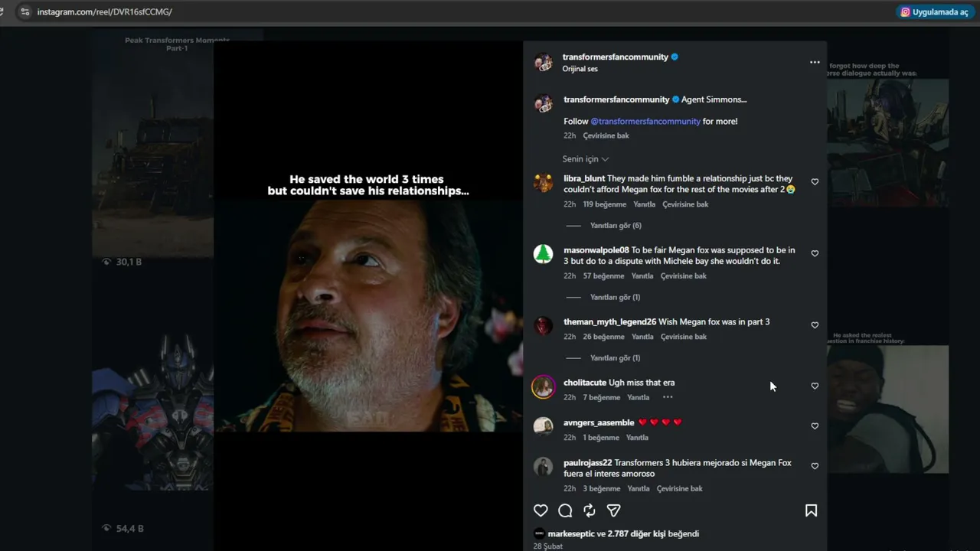This screenshot has height=551, width=980.
Task: Open paulrojass22's profile picture
Action: point(544,467)
